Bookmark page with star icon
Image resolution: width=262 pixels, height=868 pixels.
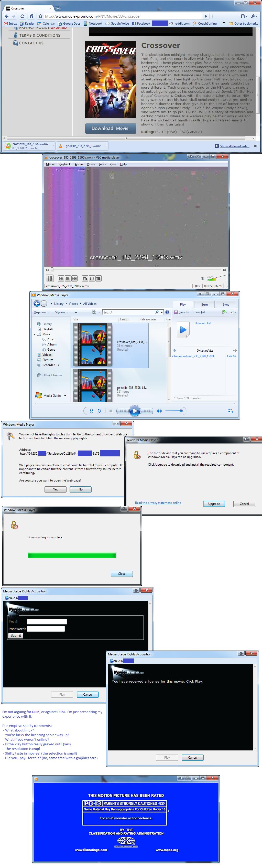click(x=40, y=16)
